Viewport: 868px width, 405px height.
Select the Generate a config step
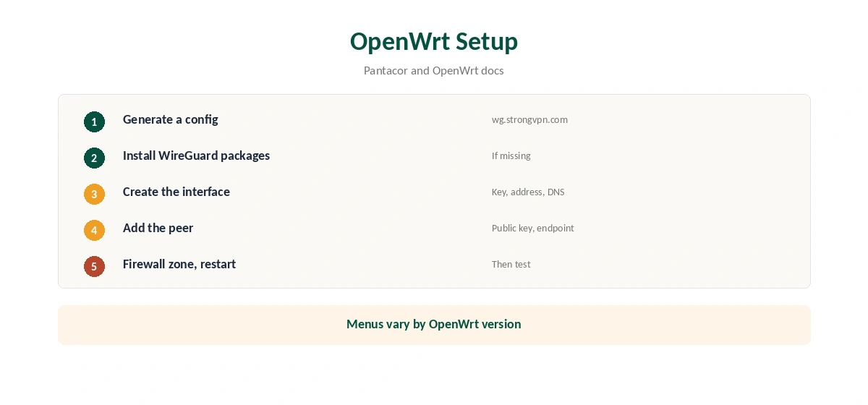pyautogui.click(x=170, y=119)
